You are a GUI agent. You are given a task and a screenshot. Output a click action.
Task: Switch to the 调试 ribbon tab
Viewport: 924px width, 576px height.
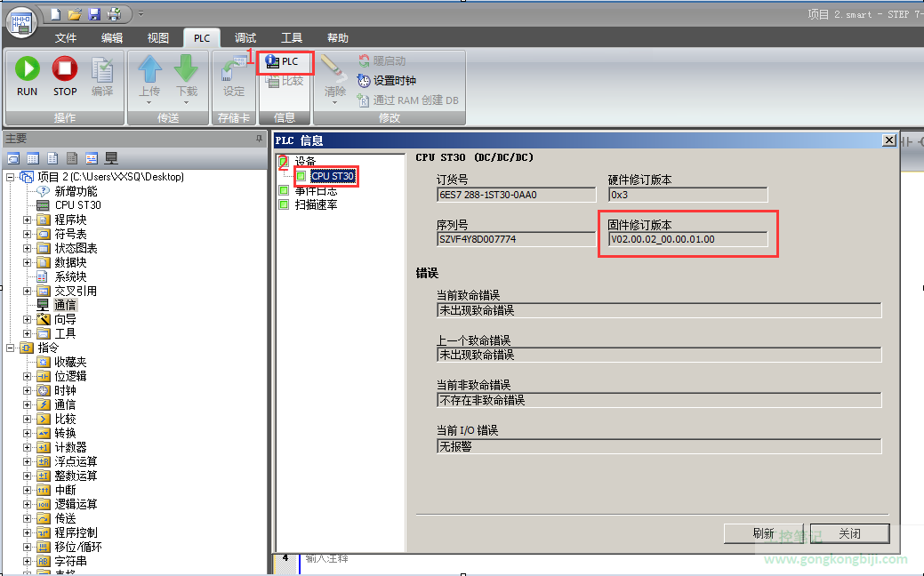(245, 37)
